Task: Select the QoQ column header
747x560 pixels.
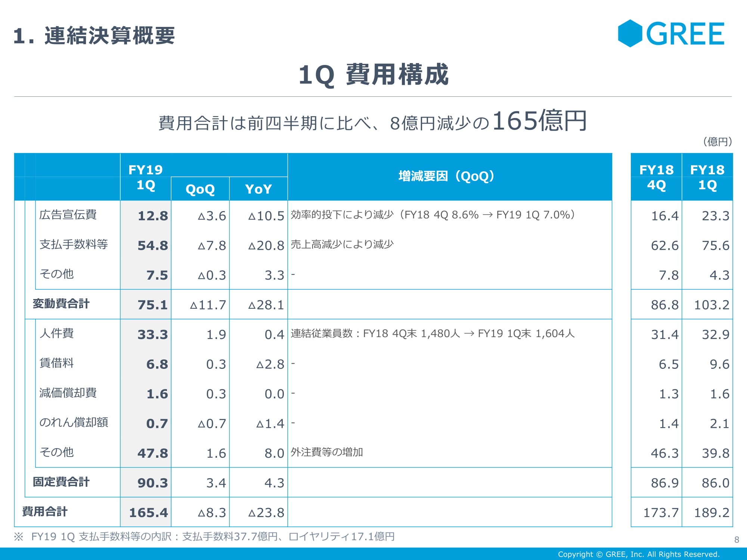Action: coord(200,189)
